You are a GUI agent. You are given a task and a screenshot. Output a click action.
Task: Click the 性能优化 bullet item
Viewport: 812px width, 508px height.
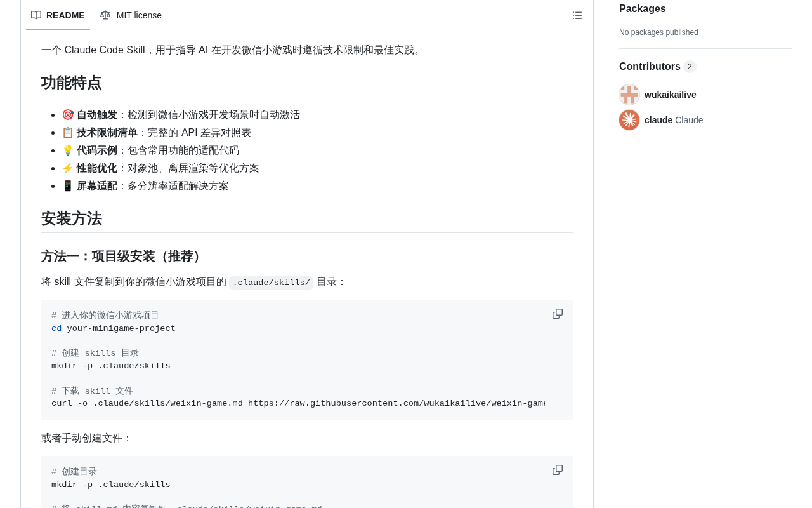[160, 168]
